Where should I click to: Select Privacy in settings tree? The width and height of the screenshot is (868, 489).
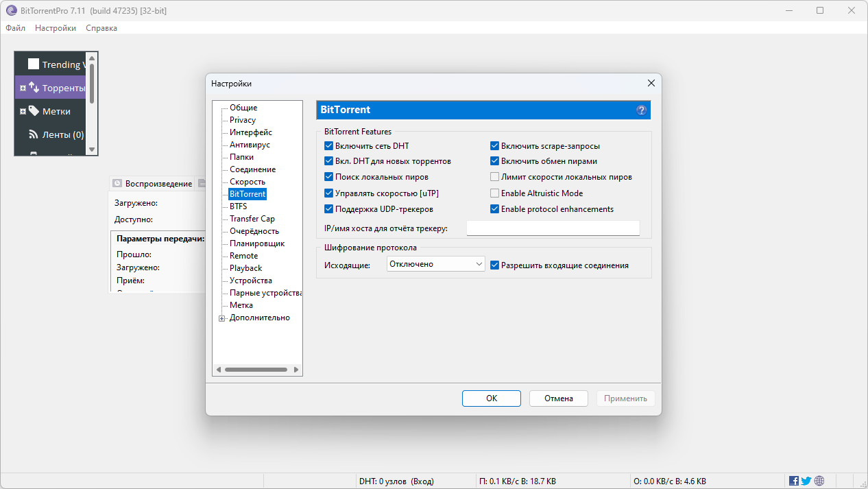pos(243,120)
